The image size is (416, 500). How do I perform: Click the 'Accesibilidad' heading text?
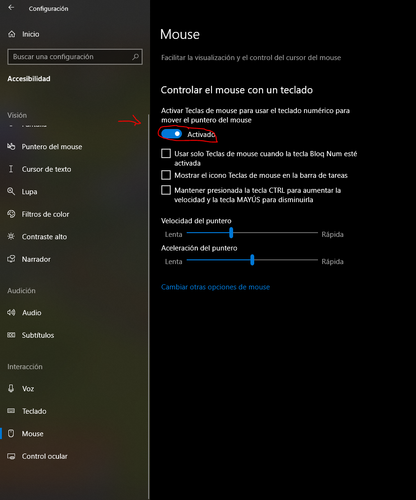pos(29,79)
